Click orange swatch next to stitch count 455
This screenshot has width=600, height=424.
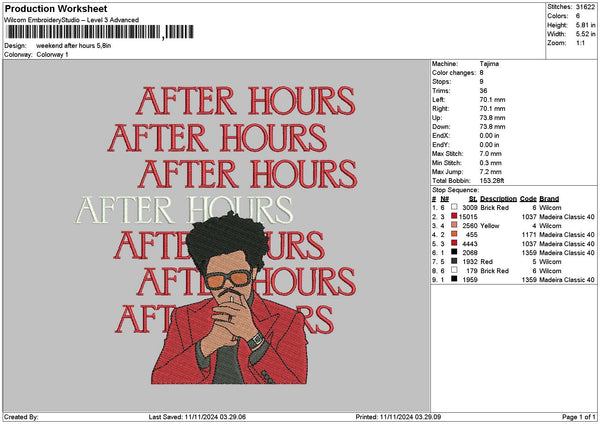454,234
